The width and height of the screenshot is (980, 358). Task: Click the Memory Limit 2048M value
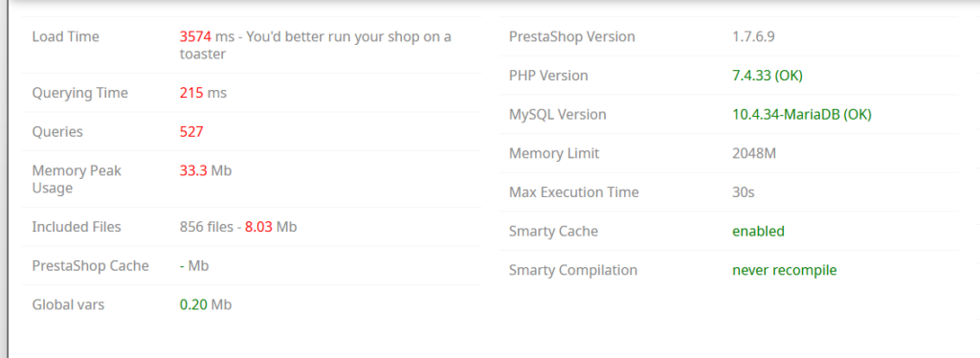pos(754,153)
